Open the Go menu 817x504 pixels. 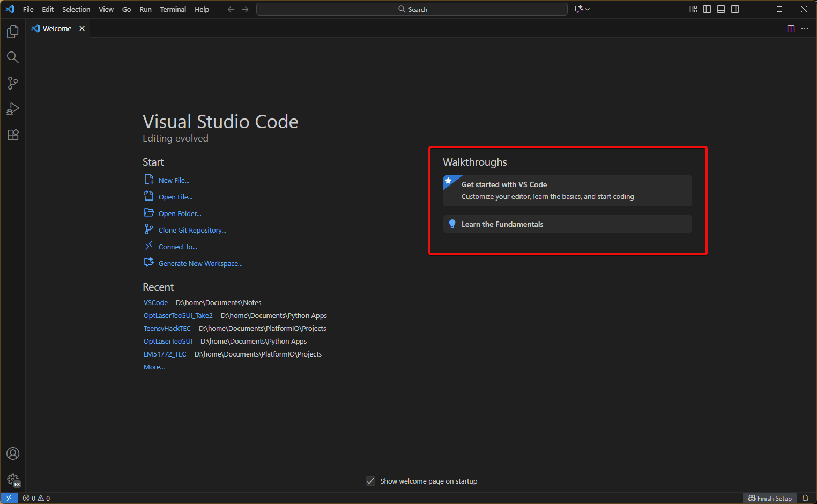coord(127,9)
